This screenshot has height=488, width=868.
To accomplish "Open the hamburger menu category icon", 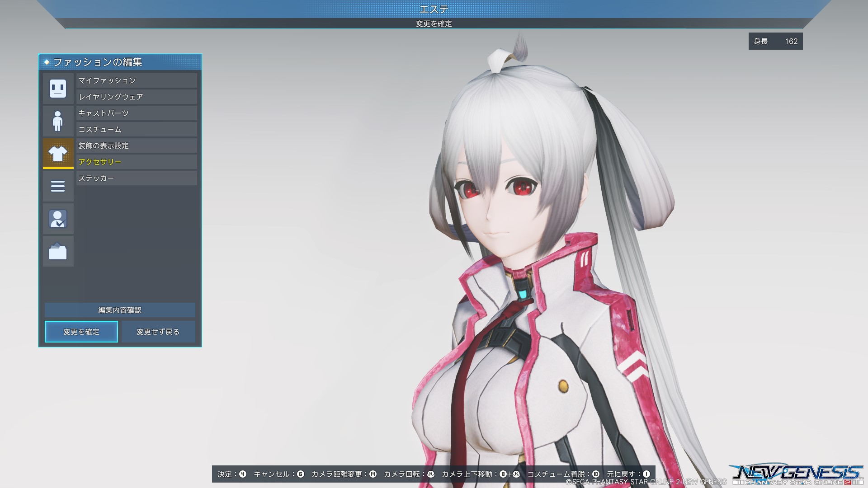I will click(58, 186).
